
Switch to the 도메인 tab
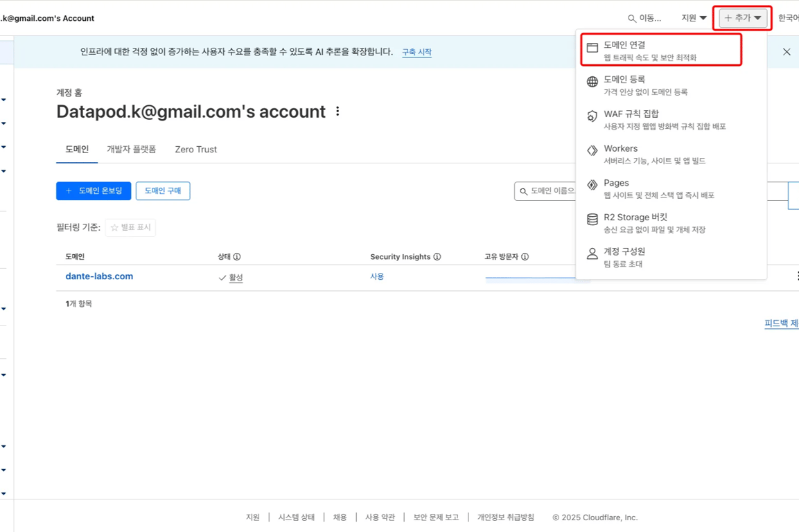click(77, 150)
